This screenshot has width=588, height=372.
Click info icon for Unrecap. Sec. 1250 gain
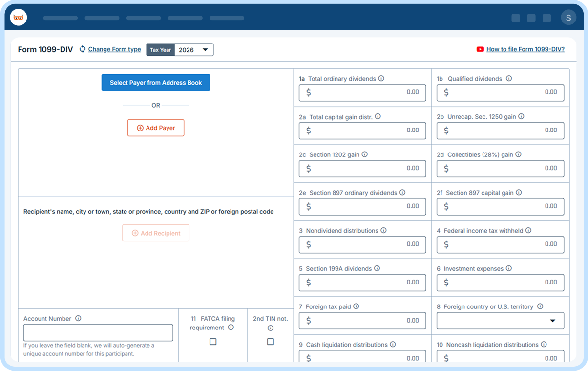pos(521,117)
